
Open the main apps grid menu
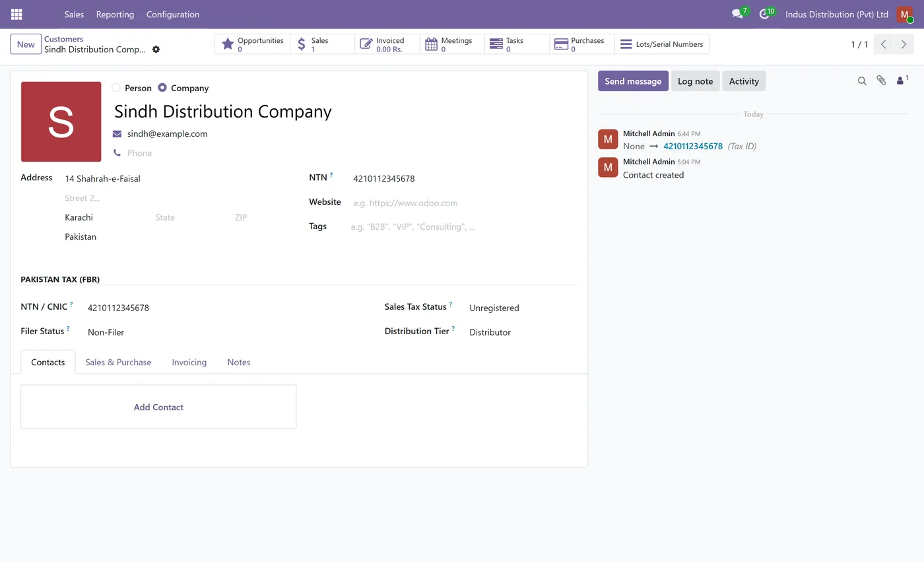pos(16,14)
